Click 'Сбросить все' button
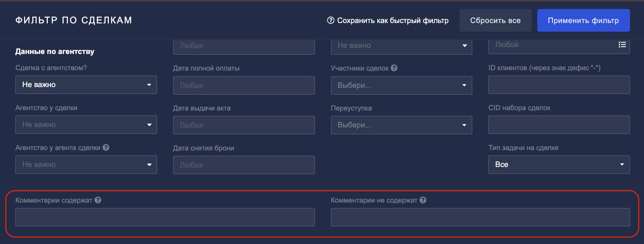The image size is (644, 244). click(x=496, y=21)
